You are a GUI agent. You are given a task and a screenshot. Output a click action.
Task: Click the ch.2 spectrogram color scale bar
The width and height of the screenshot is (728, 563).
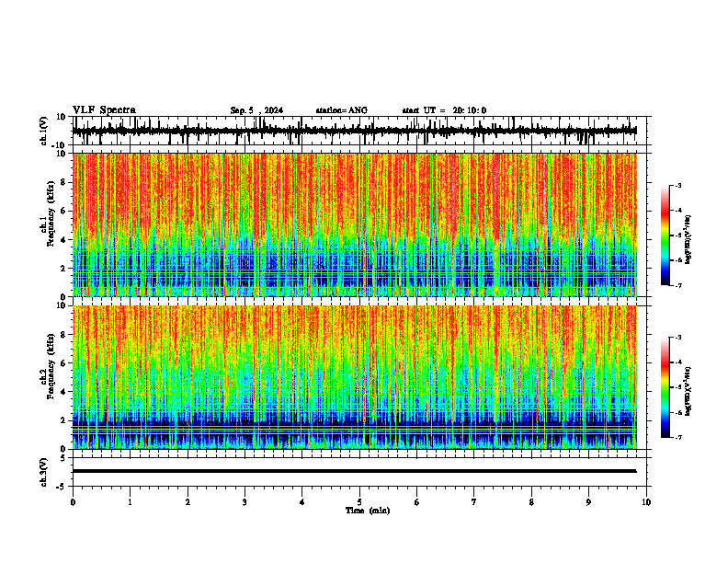coord(665,387)
